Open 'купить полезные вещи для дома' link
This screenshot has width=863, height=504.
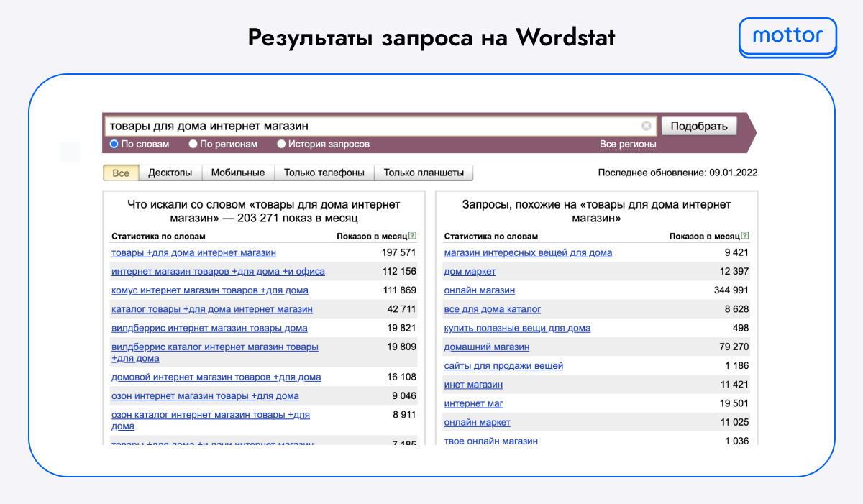click(x=518, y=328)
